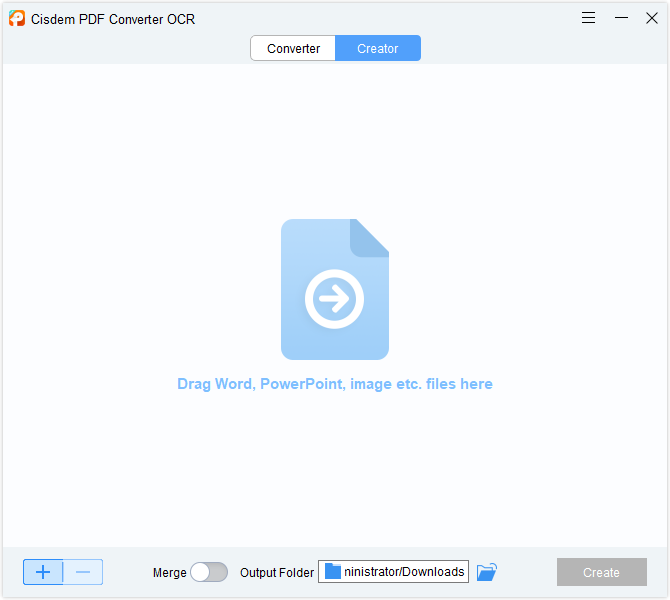Select the Creator tab
The height and width of the screenshot is (600, 670).
click(378, 48)
